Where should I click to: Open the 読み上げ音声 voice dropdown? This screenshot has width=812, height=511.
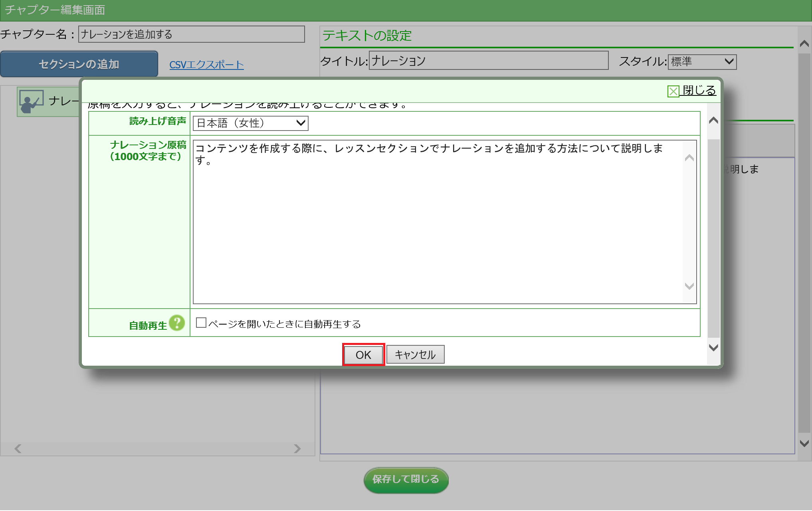[250, 123]
